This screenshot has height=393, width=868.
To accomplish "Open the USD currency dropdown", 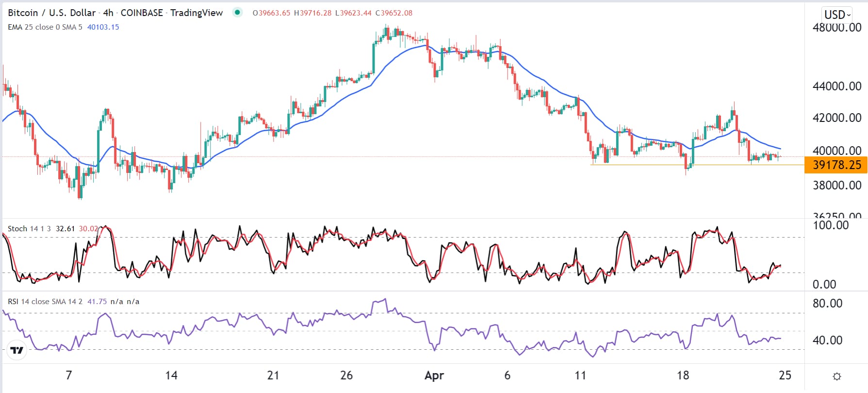I will click(837, 15).
